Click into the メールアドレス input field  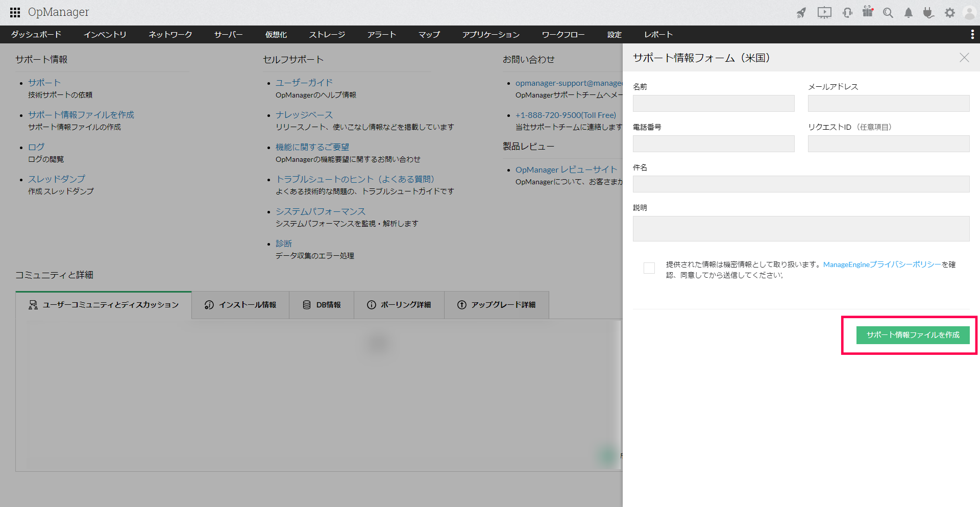point(888,103)
